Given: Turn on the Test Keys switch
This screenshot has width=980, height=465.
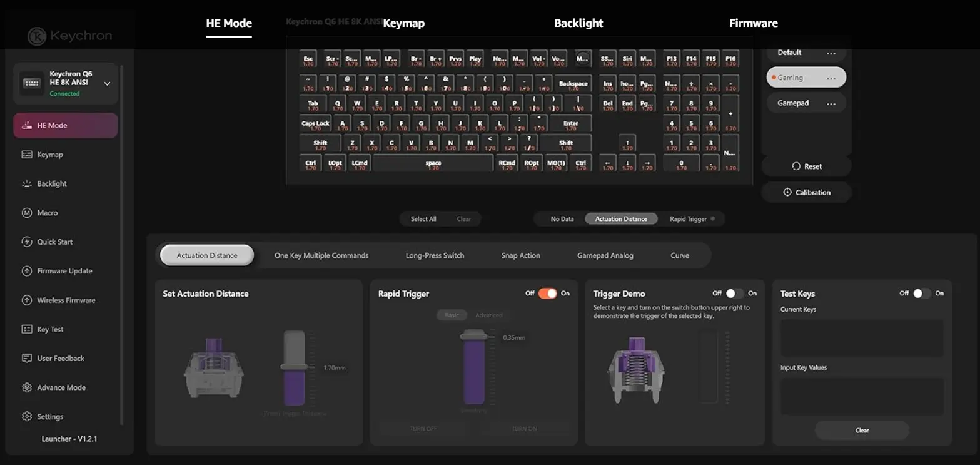Looking at the screenshot, I should pyautogui.click(x=922, y=293).
